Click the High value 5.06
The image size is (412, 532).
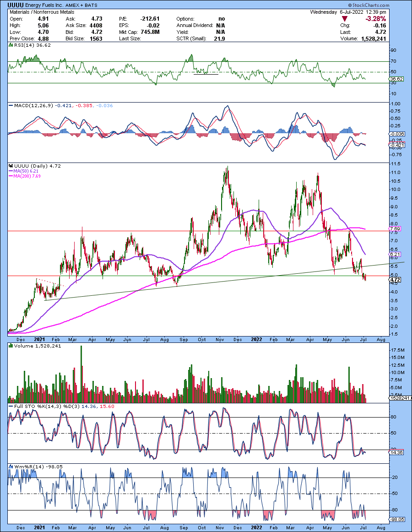[43, 26]
